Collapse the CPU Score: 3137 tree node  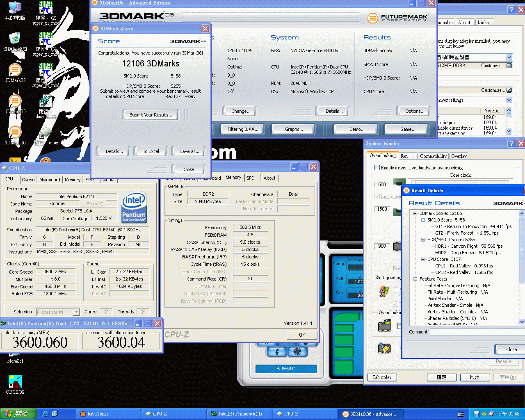tap(423, 259)
